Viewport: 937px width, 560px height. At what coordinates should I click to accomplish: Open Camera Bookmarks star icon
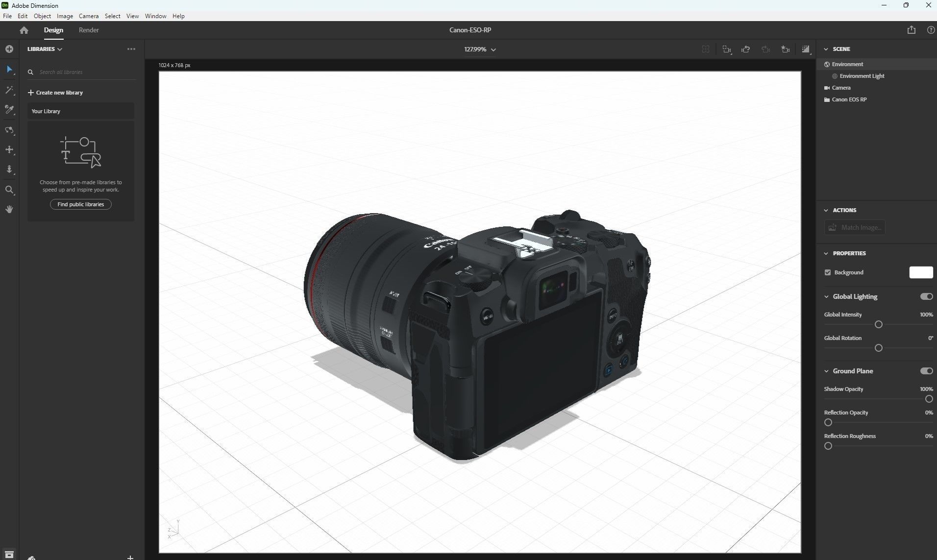click(x=786, y=49)
